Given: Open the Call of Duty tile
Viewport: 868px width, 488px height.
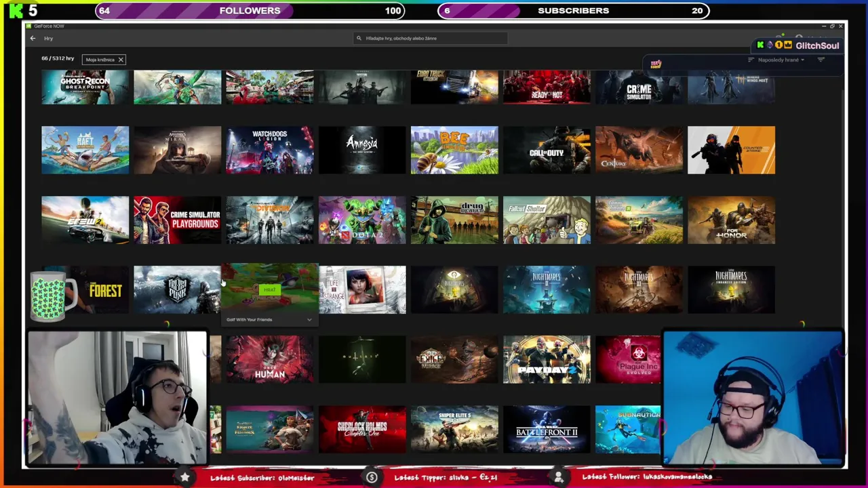Looking at the screenshot, I should (x=547, y=150).
